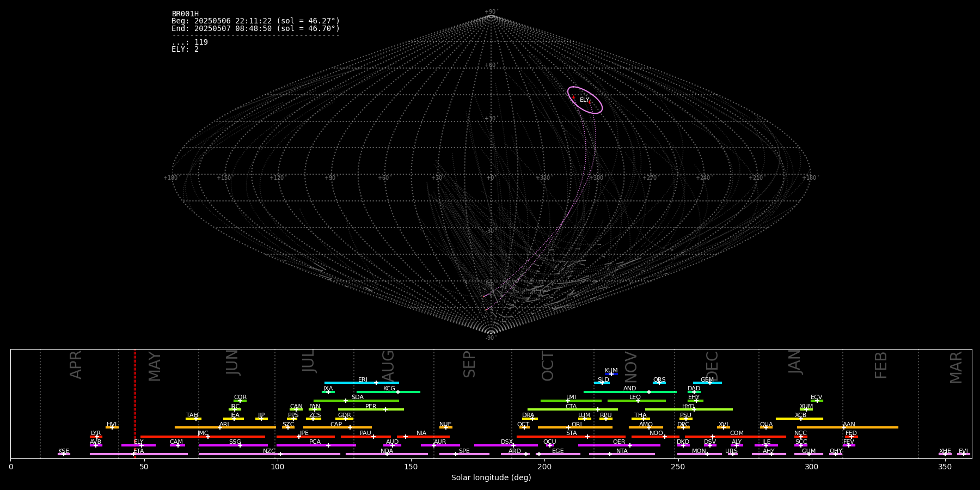Screen dimensions: 980x490
Task: Click the MAY month label
Action: (155, 366)
